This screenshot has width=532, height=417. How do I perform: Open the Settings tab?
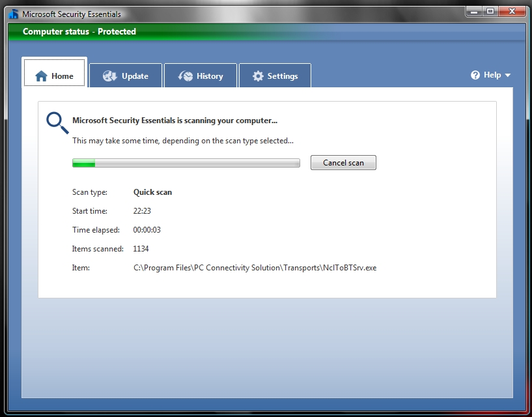275,76
